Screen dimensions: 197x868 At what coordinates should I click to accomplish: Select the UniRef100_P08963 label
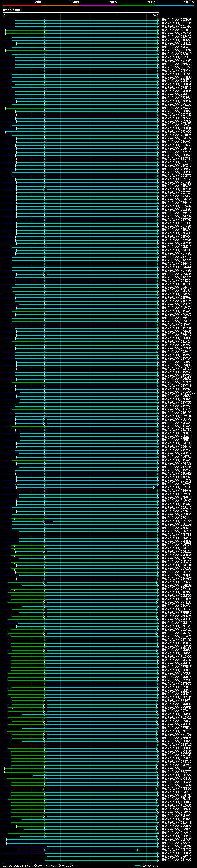click(x=177, y=483)
